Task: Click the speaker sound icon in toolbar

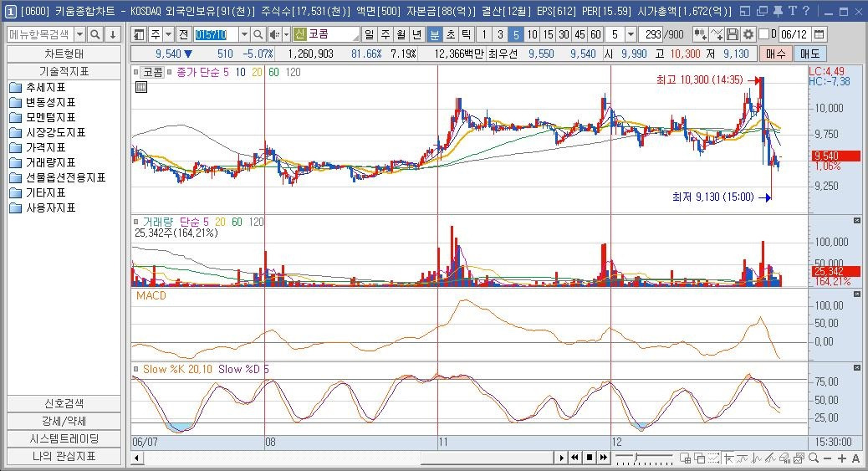Action: pyautogui.click(x=274, y=34)
